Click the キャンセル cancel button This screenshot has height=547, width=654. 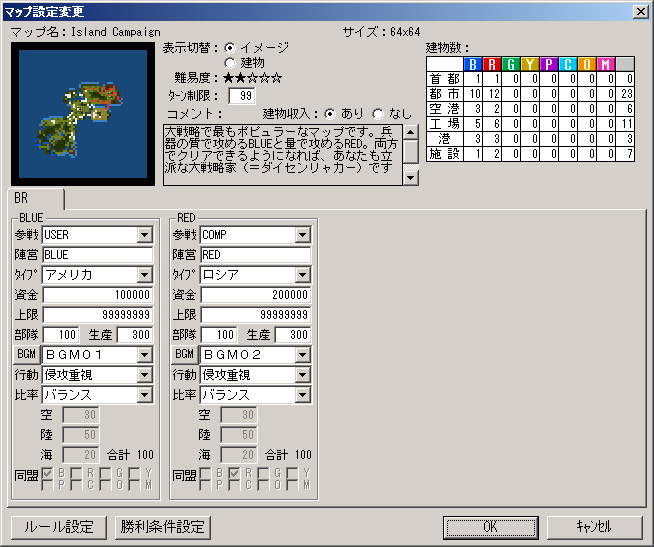click(594, 527)
